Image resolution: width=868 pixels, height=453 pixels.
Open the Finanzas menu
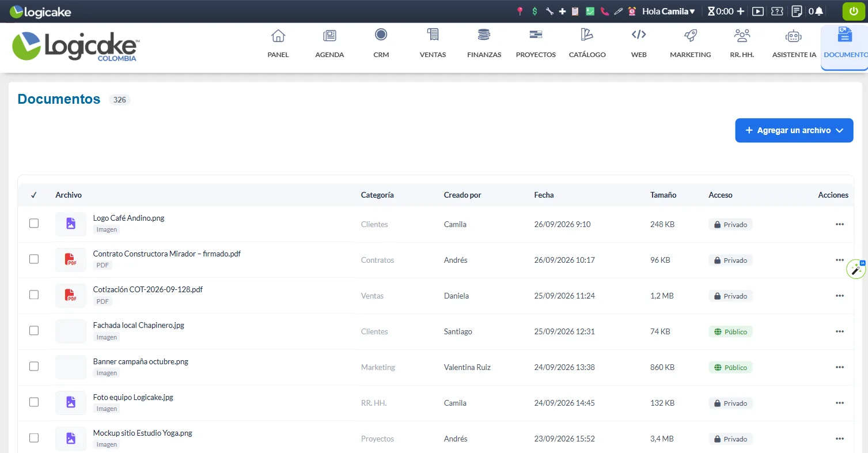tap(484, 44)
